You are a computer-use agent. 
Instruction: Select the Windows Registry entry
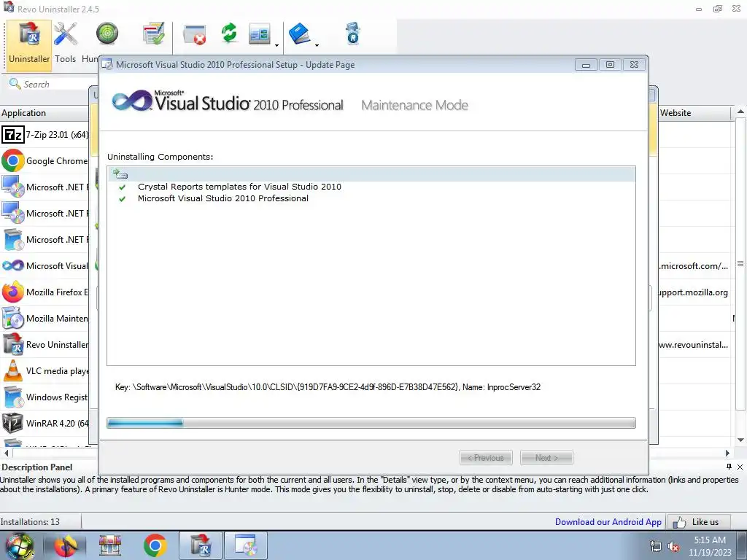[x=44, y=397]
